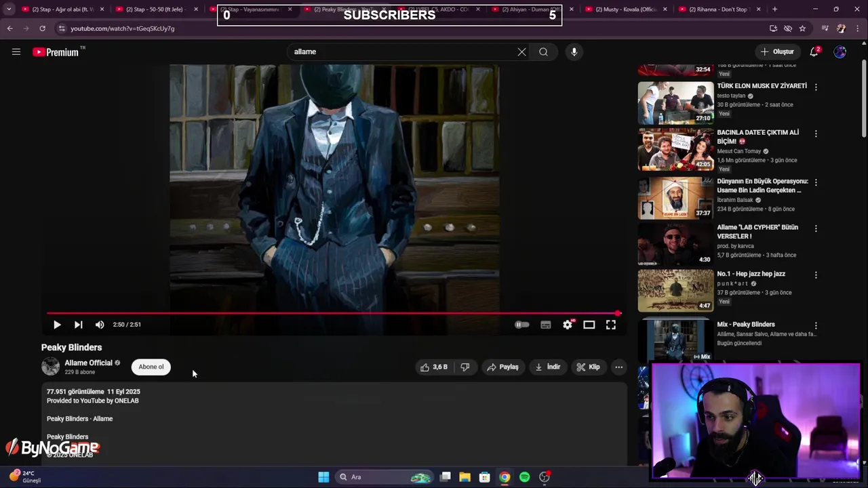Run the search with the magnifier button

click(543, 52)
